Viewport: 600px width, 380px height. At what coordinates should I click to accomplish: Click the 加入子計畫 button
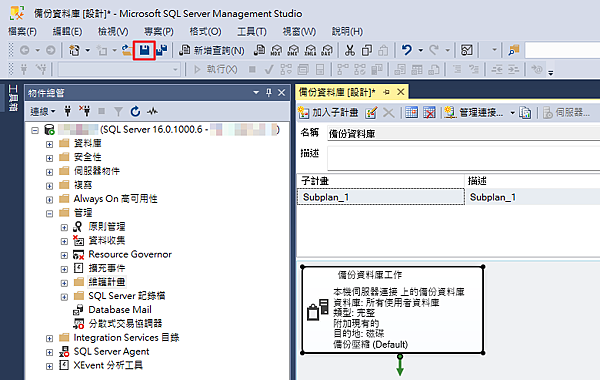[329, 113]
